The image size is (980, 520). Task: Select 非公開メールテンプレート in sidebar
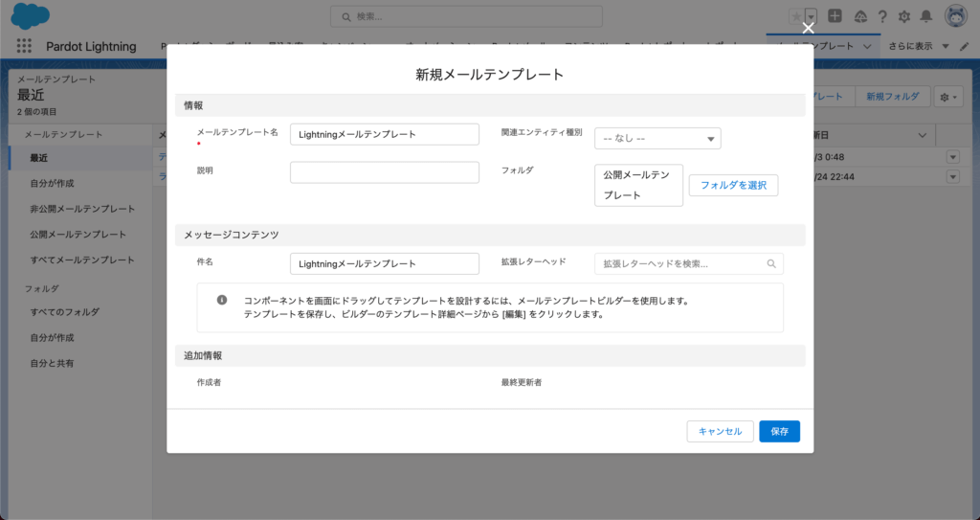pos(82,209)
